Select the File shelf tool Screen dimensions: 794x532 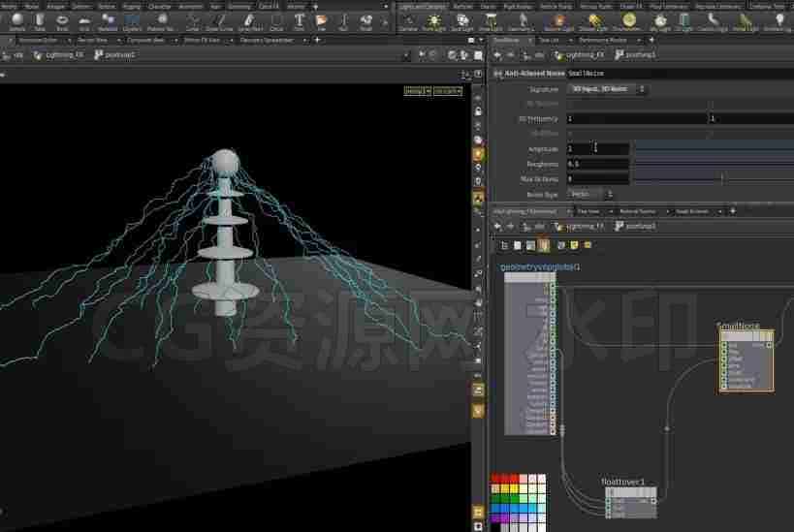click(x=321, y=21)
